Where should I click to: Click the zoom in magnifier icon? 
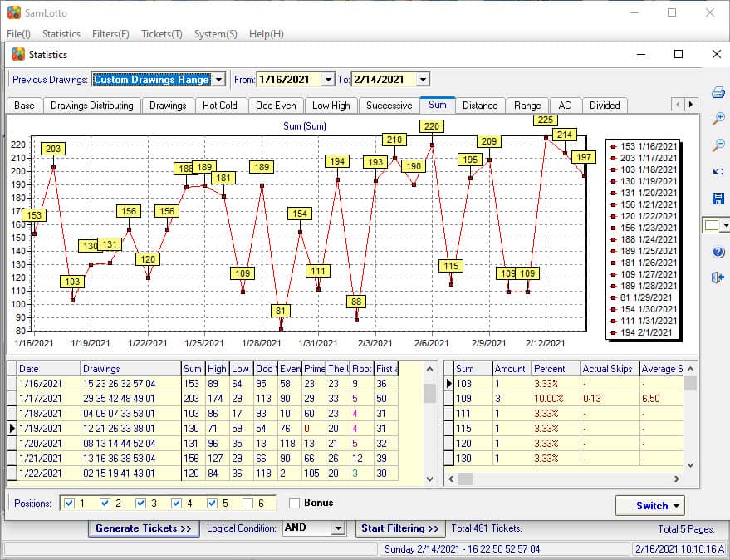(718, 118)
